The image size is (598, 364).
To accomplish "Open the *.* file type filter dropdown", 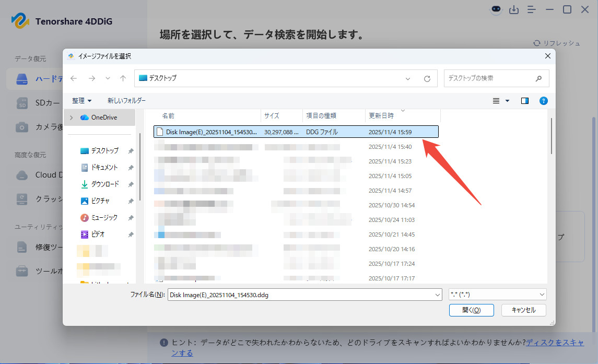I will pos(498,295).
